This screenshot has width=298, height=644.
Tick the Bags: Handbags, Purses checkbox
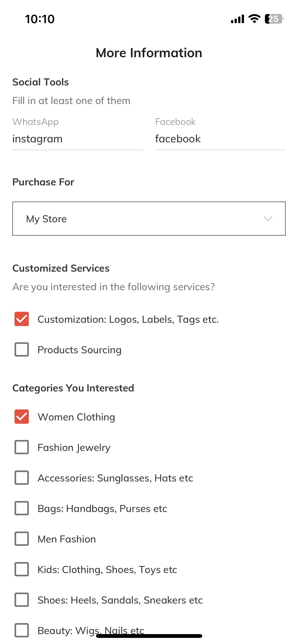tap(22, 508)
